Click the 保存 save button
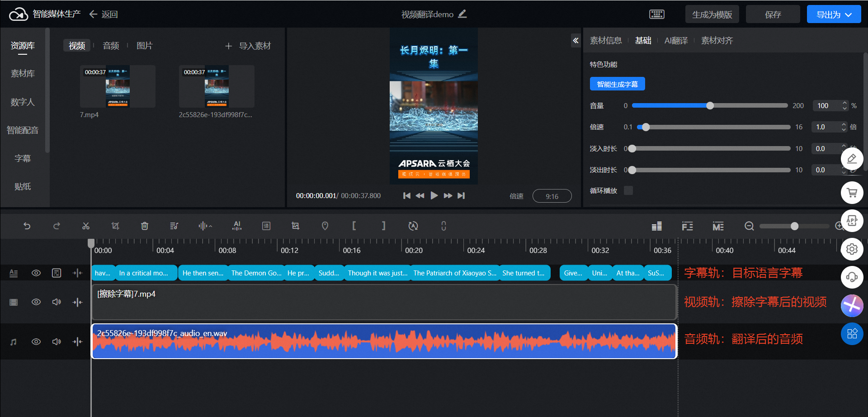Image resolution: width=868 pixels, height=417 pixels. (x=773, y=14)
